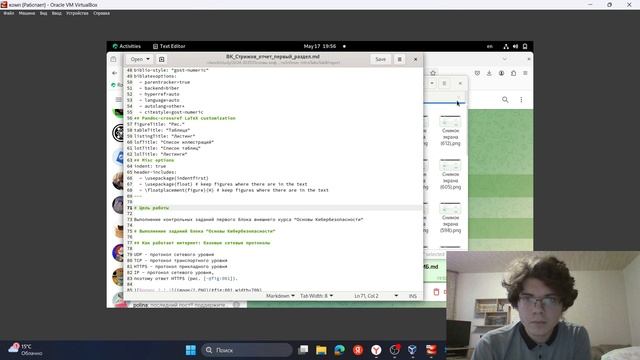Close the file dialog with its X
The height and width of the screenshot is (360, 640).
pos(460,83)
